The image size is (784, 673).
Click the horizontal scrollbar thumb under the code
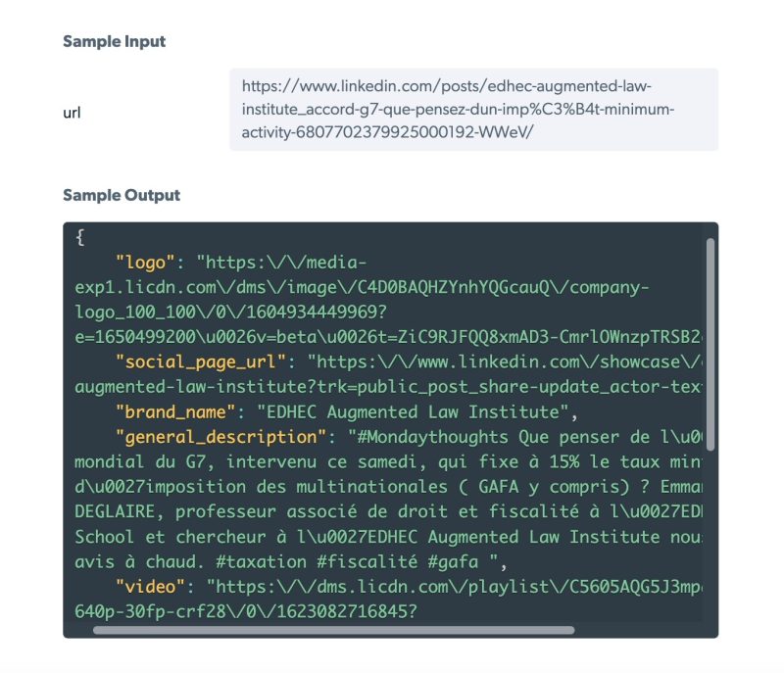[333, 630]
